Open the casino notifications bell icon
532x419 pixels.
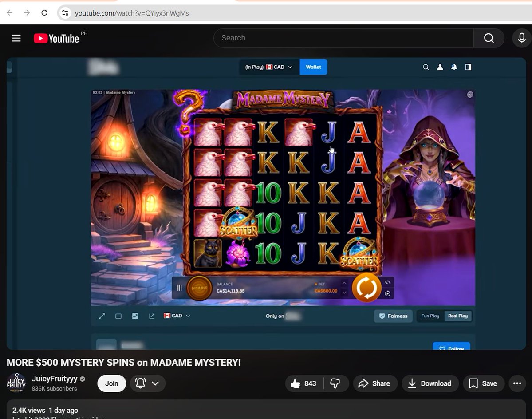click(454, 67)
